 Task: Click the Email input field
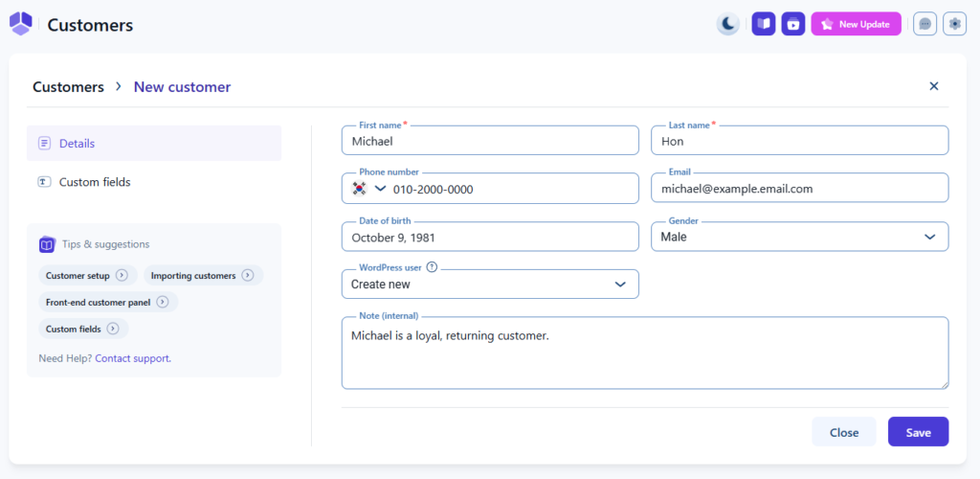coord(799,189)
